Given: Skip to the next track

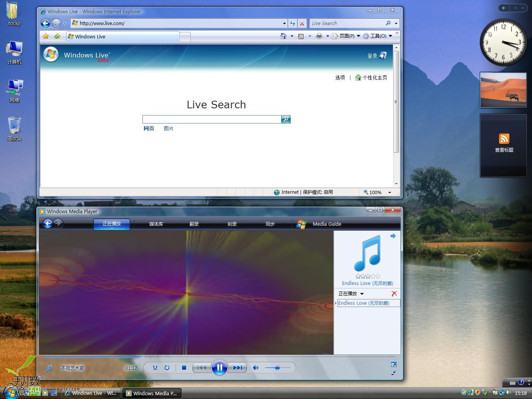Looking at the screenshot, I should pos(238,367).
